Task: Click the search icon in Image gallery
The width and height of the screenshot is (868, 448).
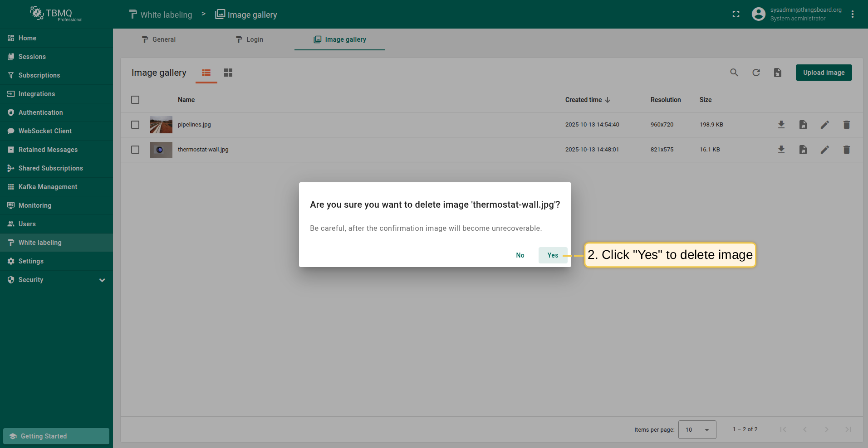Action: (x=734, y=73)
